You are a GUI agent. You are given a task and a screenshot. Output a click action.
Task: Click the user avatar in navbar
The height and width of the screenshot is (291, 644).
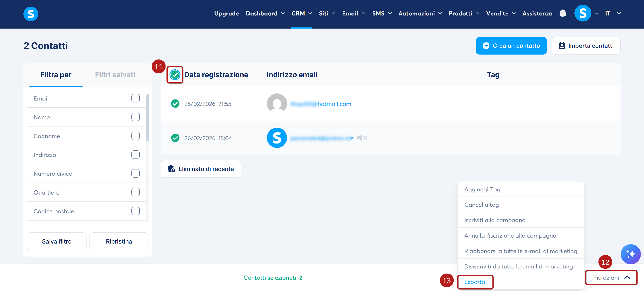[x=583, y=13]
